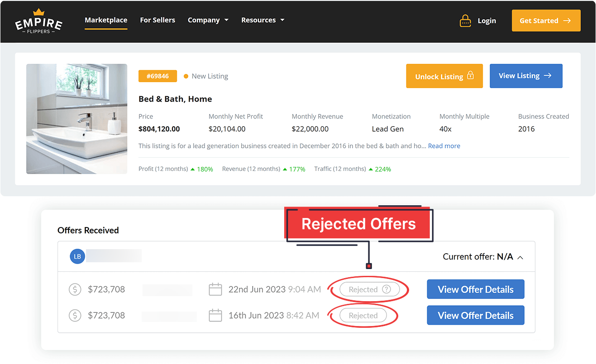Click the LB user avatar circle
This screenshot has height=364, width=596.
click(77, 256)
